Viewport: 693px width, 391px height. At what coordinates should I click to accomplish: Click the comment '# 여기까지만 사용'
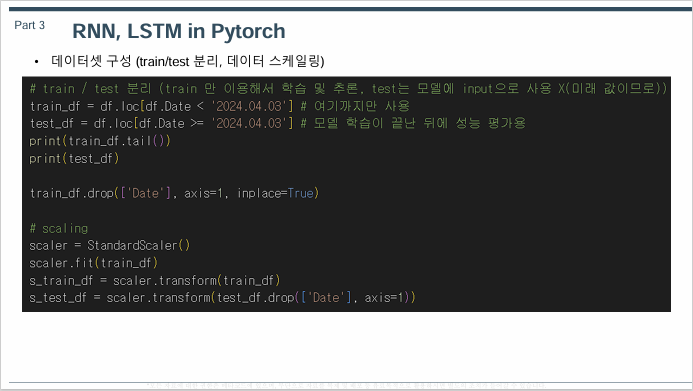coord(355,106)
